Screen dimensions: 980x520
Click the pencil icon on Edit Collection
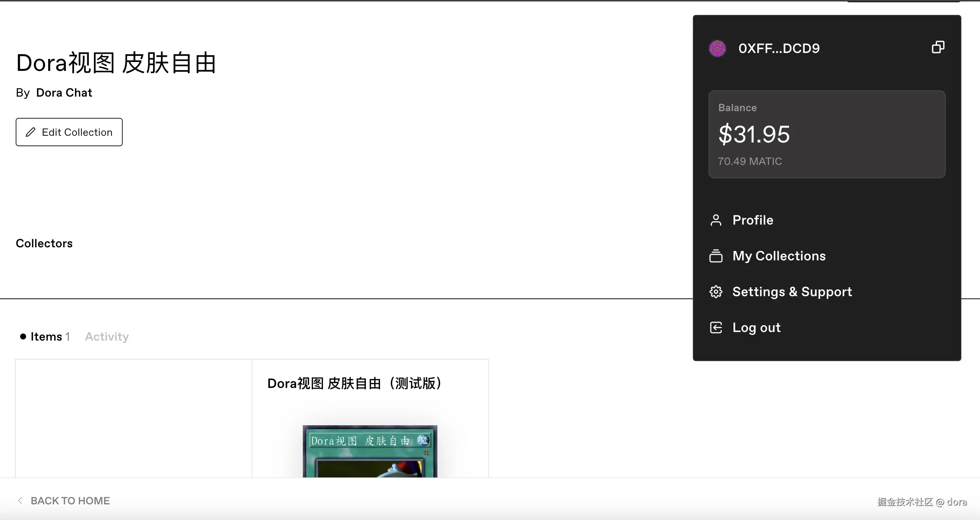tap(31, 132)
